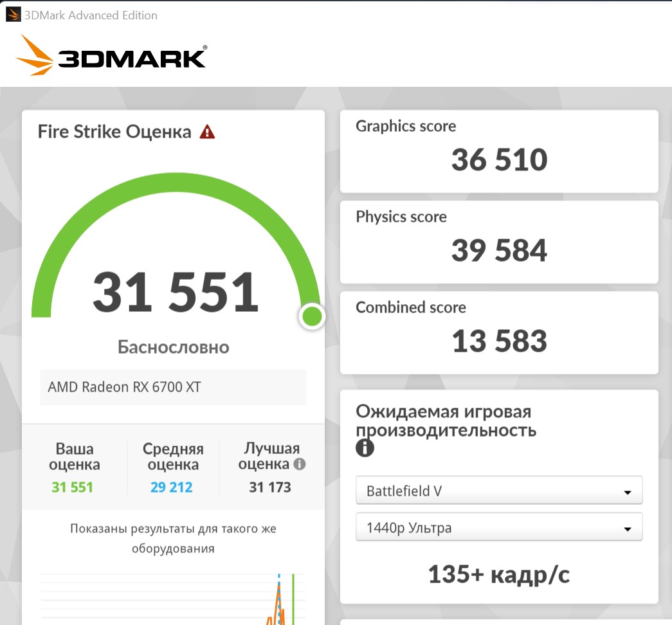Click the red warning triangle beside Fire Strike
The height and width of the screenshot is (625, 672).
[x=208, y=132]
